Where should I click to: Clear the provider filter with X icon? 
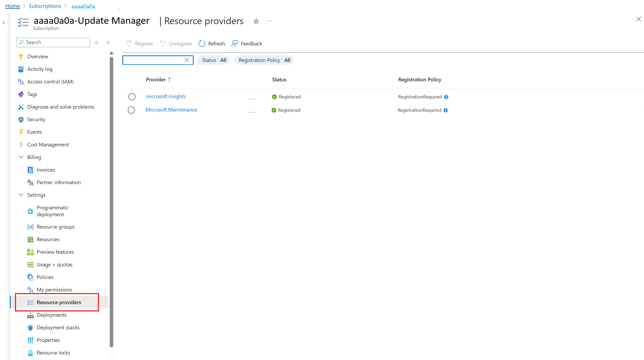pyautogui.click(x=187, y=60)
